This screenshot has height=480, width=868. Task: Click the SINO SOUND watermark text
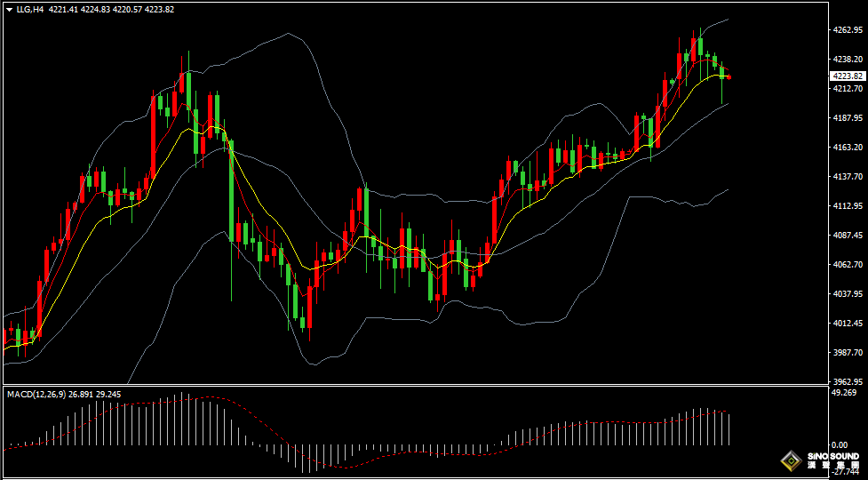832,457
